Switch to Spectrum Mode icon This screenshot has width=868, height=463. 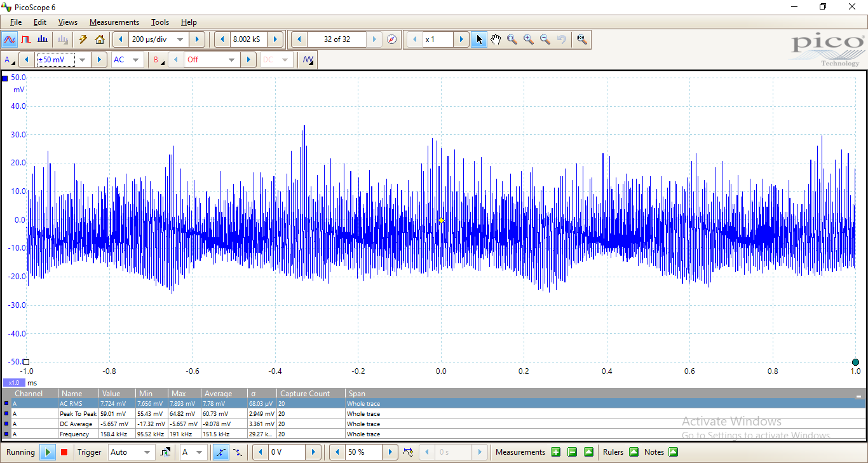43,39
